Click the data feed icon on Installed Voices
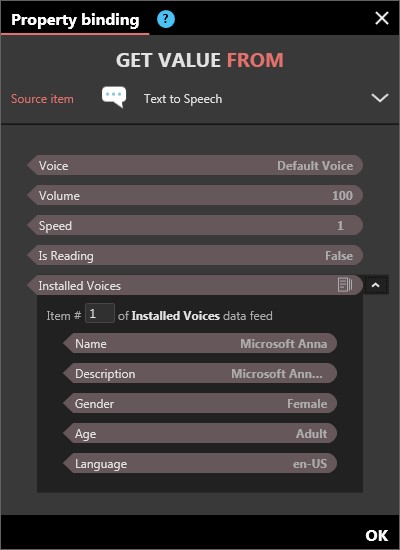The width and height of the screenshot is (400, 550). (345, 284)
